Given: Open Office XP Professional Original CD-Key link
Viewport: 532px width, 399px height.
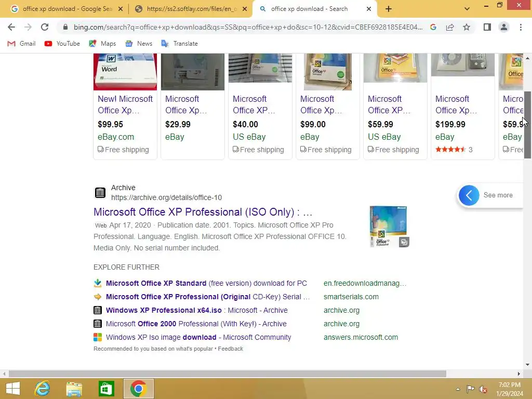Looking at the screenshot, I should tap(208, 297).
